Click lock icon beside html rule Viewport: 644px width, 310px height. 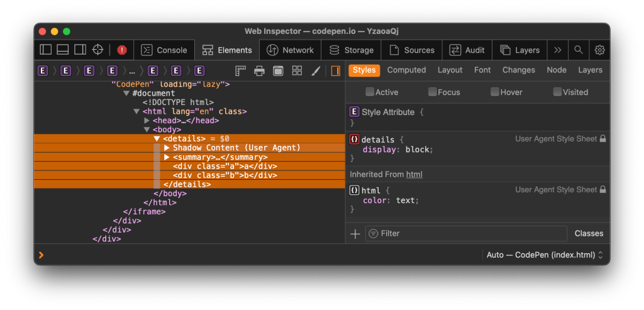point(603,190)
